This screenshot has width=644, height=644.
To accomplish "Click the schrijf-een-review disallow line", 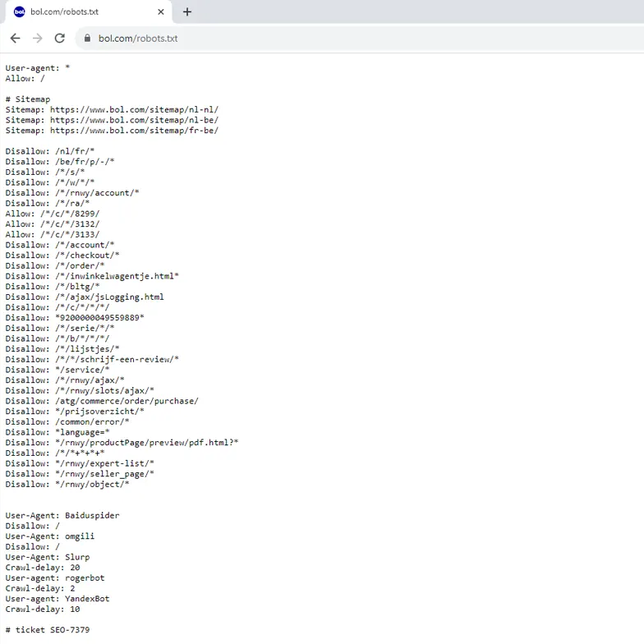I will click(x=92, y=360).
